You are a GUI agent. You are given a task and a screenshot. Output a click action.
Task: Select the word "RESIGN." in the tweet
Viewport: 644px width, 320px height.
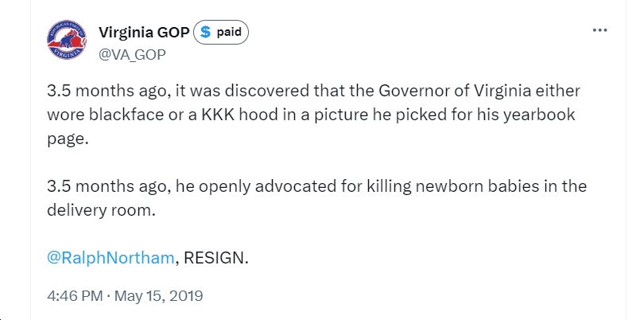216,258
